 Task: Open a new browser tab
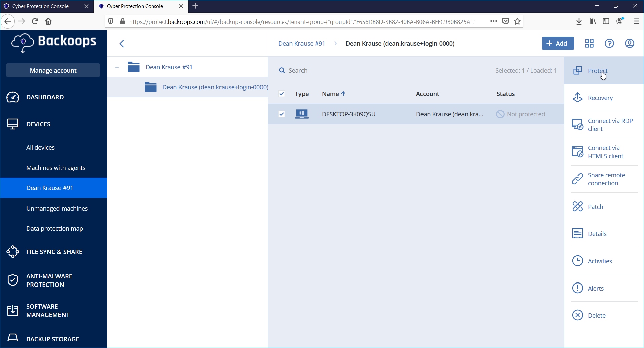195,6
